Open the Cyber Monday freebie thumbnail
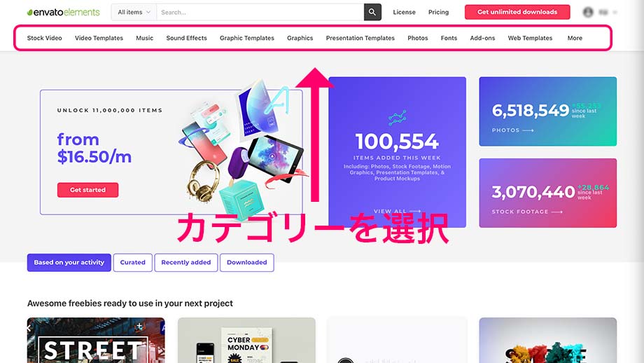The height and width of the screenshot is (363, 644). point(246,340)
